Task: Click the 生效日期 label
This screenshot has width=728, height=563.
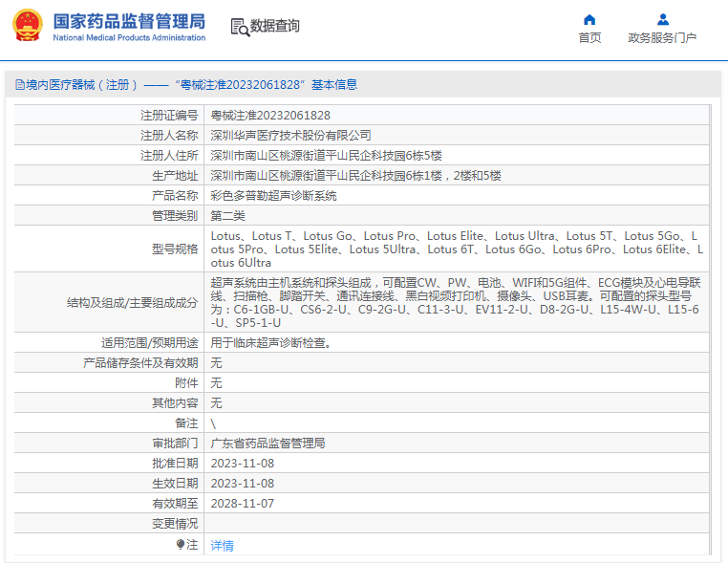Action: point(175,483)
